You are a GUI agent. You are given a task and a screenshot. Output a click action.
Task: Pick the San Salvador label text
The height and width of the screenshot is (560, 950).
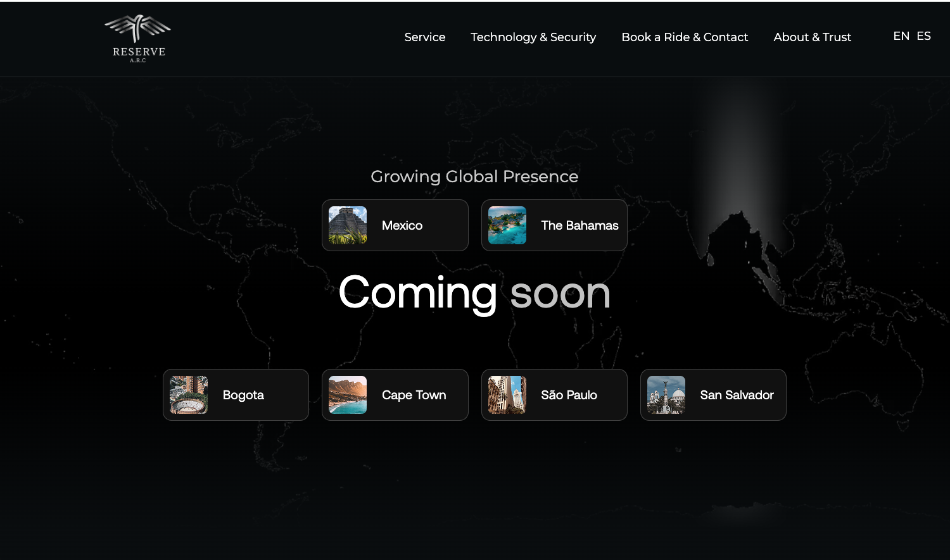click(x=737, y=395)
